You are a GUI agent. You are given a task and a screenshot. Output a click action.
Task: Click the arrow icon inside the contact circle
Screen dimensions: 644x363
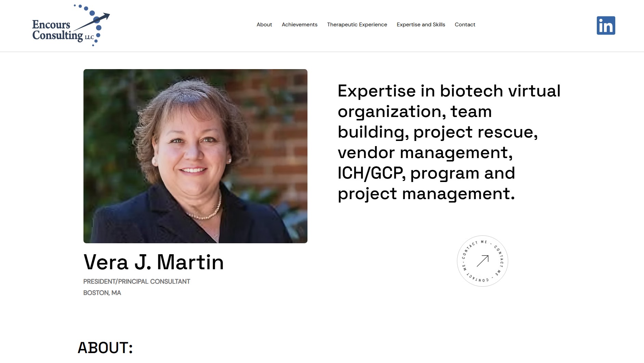pos(482,261)
